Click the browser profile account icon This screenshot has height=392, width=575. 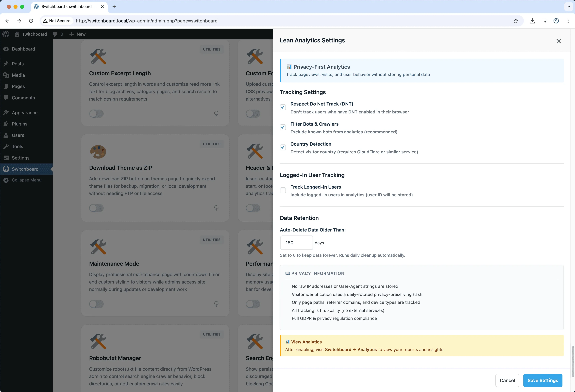pos(556,21)
